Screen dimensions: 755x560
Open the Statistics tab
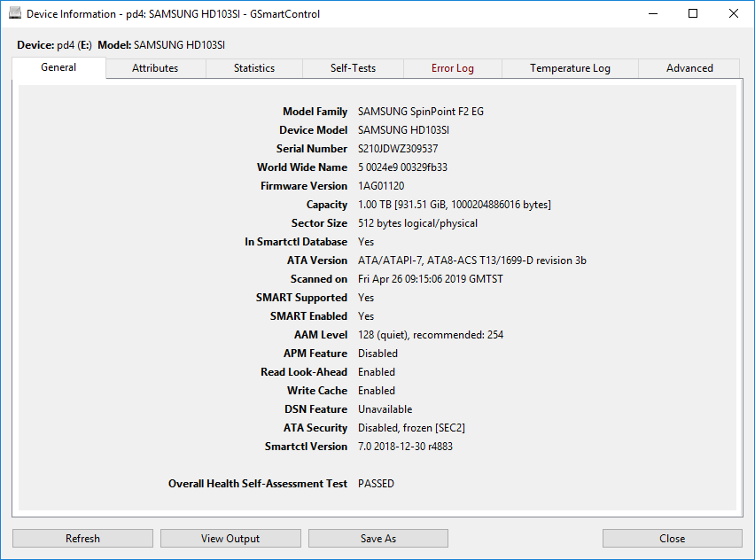click(254, 68)
